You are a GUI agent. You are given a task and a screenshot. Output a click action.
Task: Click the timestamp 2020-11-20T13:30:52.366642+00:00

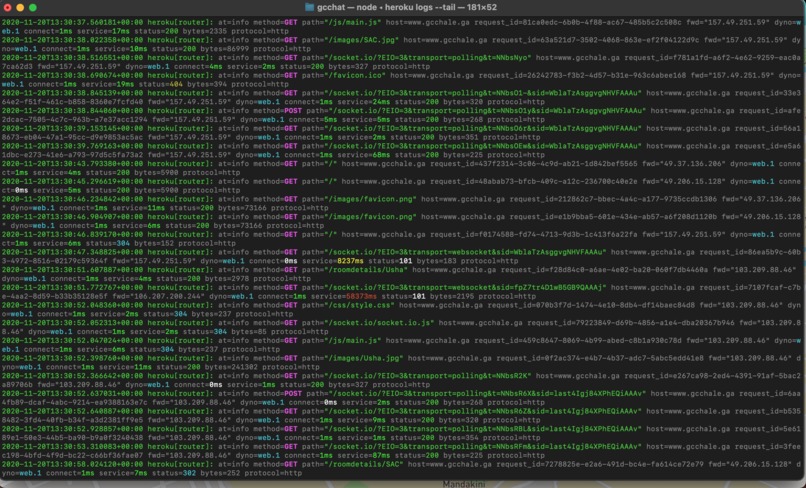pyautogui.click(x=72, y=376)
